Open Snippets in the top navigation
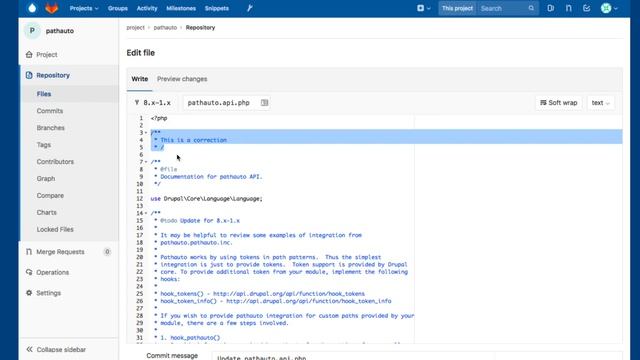The height and width of the screenshot is (360, 640). coord(217,8)
